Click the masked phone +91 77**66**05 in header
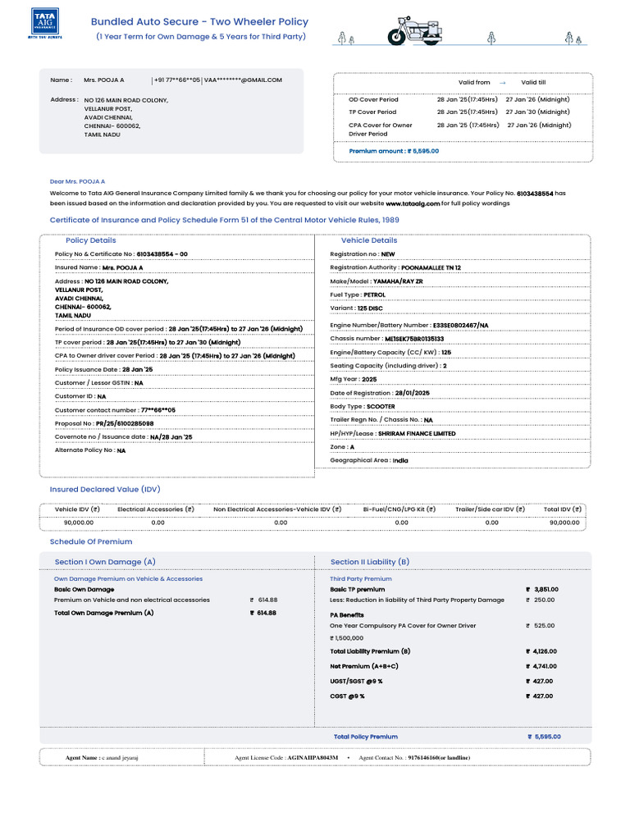 [x=177, y=80]
